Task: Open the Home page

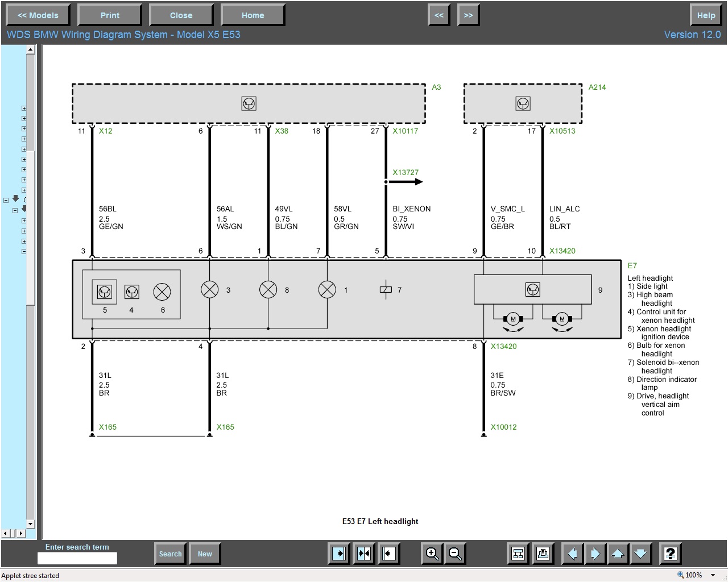Action: point(253,15)
